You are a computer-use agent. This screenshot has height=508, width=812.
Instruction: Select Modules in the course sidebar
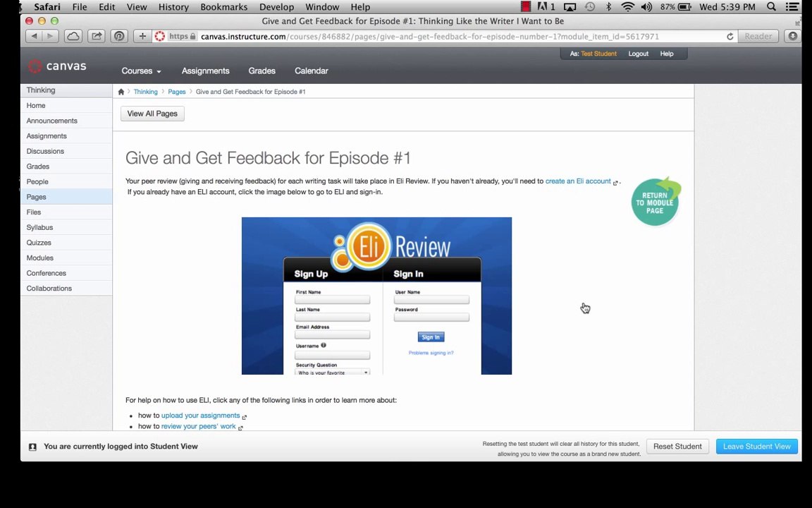click(66, 258)
